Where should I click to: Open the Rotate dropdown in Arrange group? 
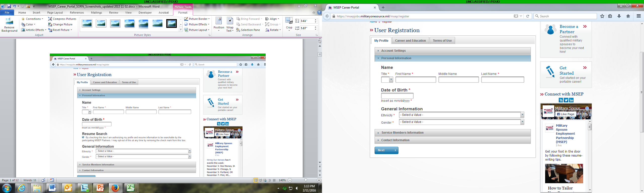[273, 30]
